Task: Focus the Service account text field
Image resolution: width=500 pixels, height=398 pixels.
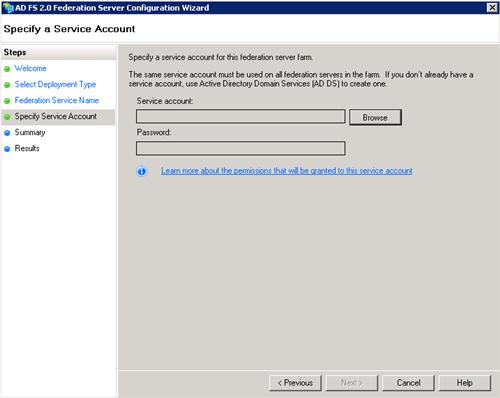Action: pos(241,116)
